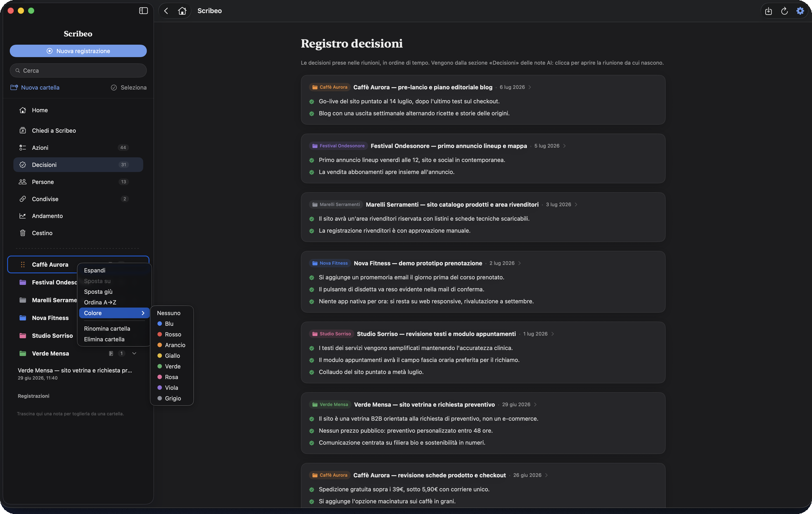
Task: Open Nova Fitness demo meeting chevron
Action: (x=520, y=263)
